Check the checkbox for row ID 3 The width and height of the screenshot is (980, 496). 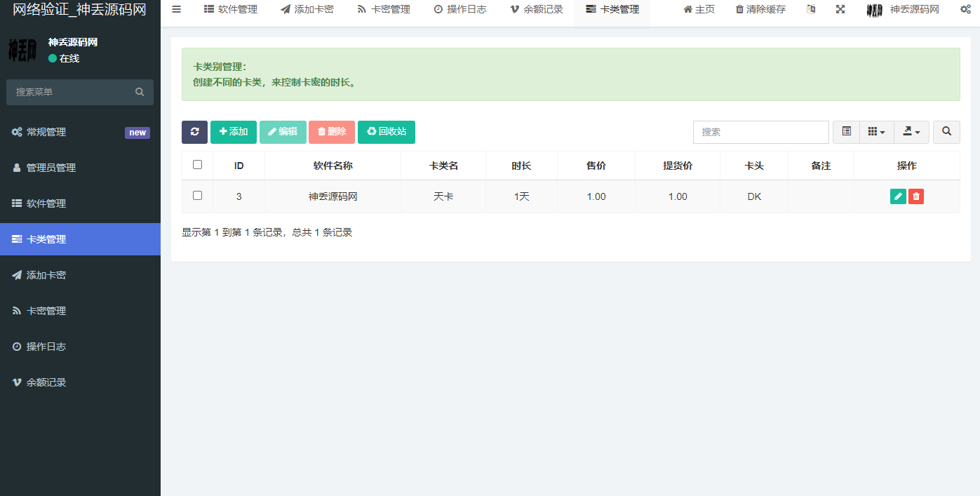(197, 196)
